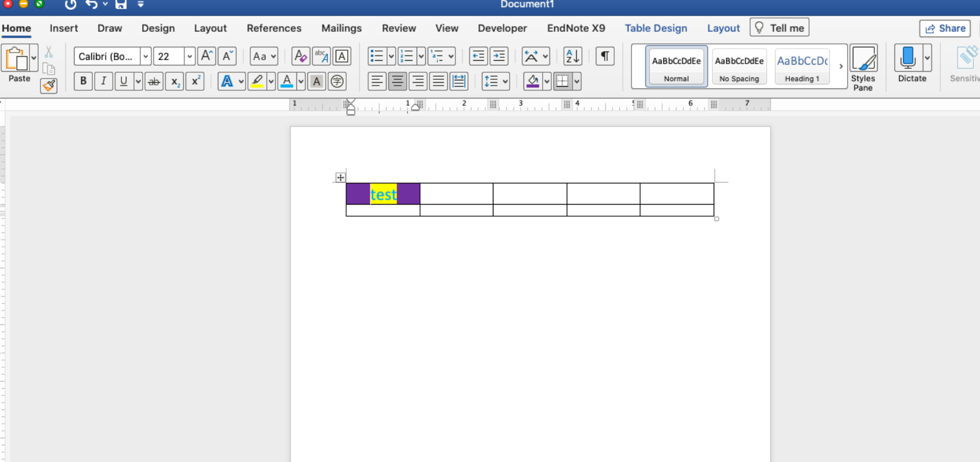Click the decrease indent icon
Image resolution: width=980 pixels, height=462 pixels.
(478, 56)
